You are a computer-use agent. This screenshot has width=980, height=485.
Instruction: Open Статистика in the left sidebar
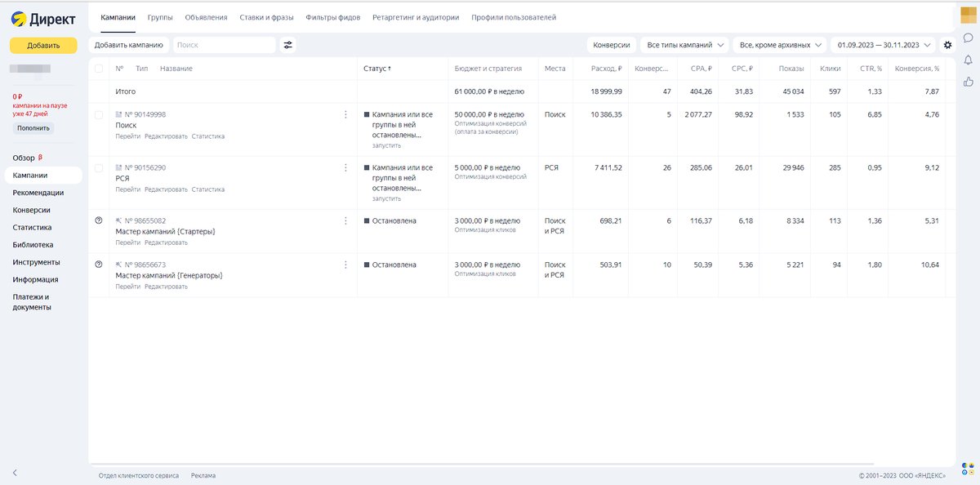pyautogui.click(x=33, y=228)
